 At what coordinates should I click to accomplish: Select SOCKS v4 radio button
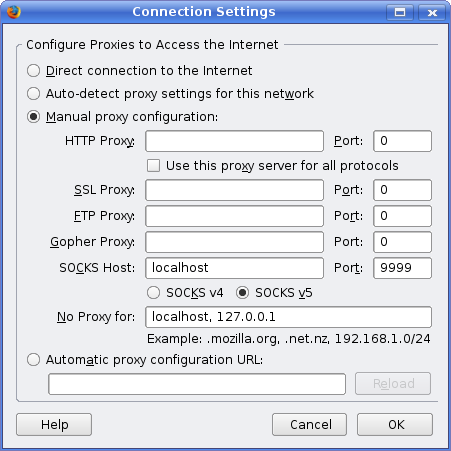pos(153,293)
